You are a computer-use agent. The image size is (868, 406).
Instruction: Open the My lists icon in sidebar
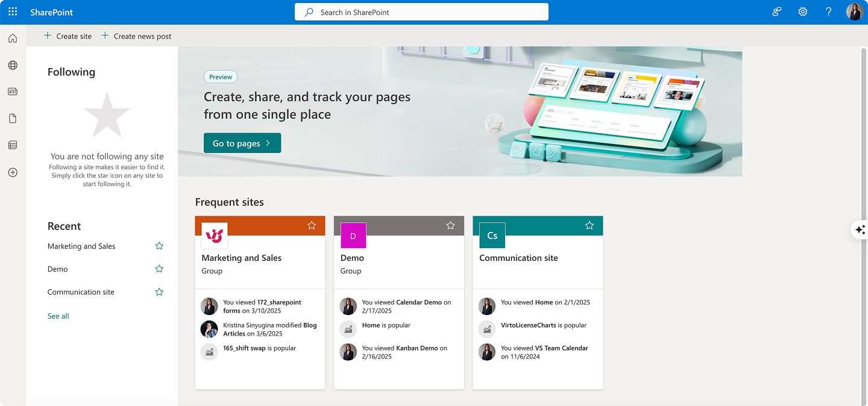tap(12, 145)
